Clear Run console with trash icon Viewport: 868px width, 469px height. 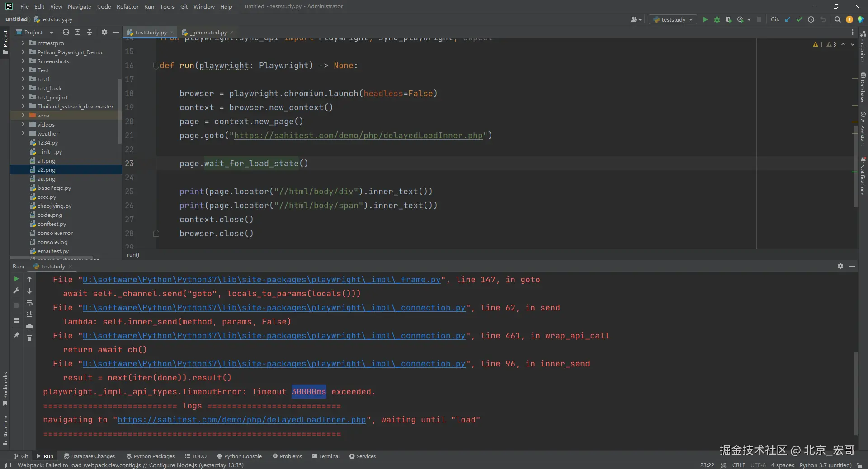[29, 338]
